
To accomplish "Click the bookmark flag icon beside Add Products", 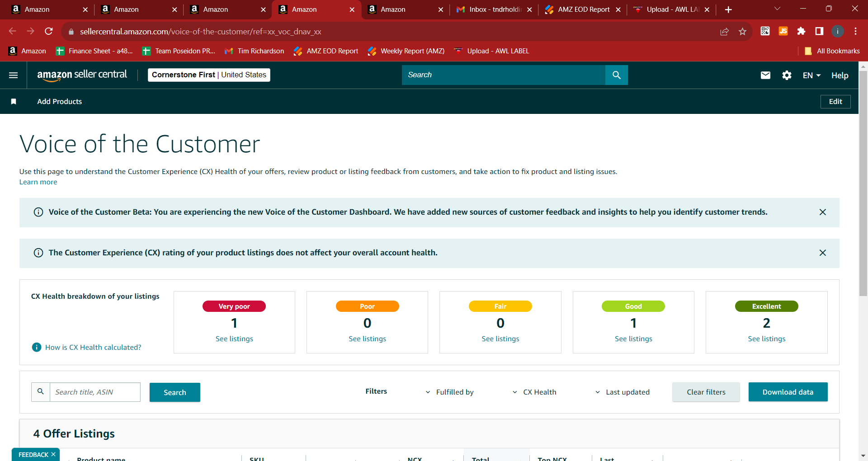I will 14,101.
